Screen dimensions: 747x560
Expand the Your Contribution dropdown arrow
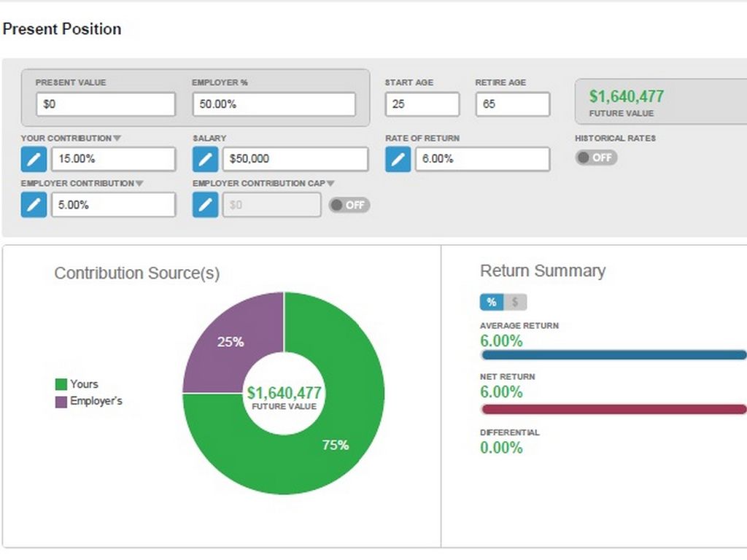click(x=117, y=139)
